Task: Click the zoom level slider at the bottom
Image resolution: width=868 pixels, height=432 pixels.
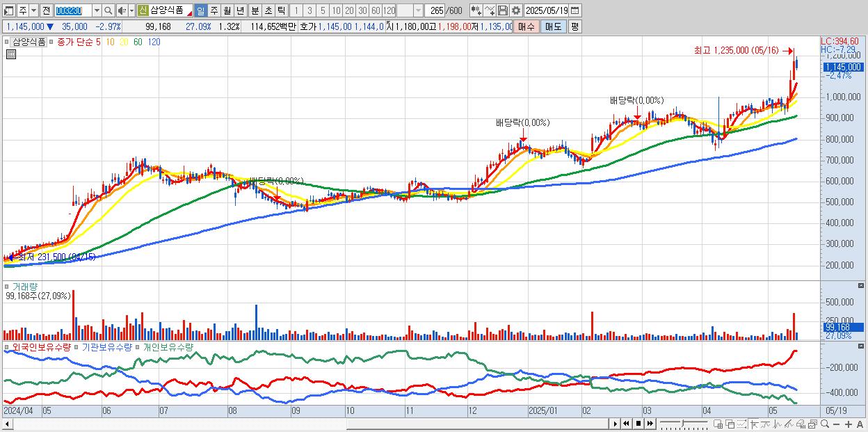Action: tap(684, 424)
